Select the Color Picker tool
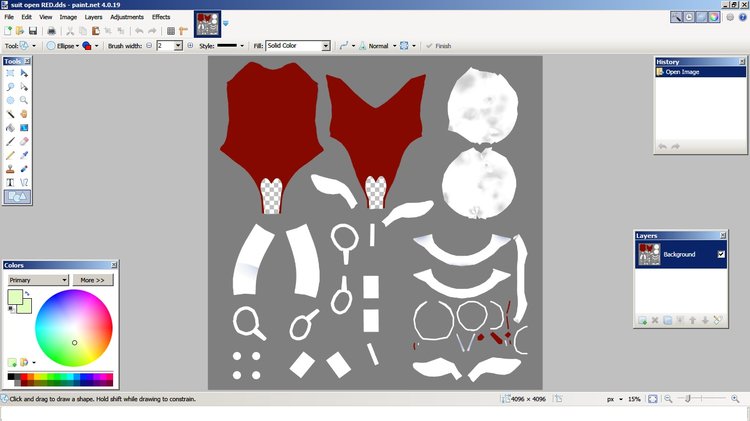 click(x=24, y=155)
